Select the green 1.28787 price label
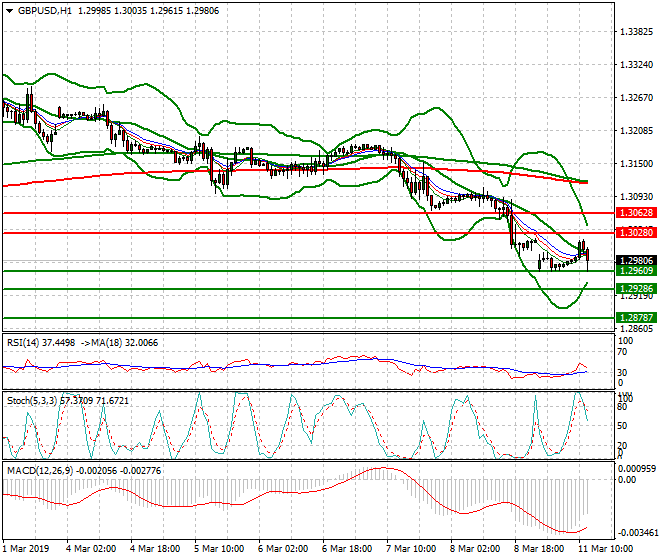The image size is (660, 560). [635, 318]
